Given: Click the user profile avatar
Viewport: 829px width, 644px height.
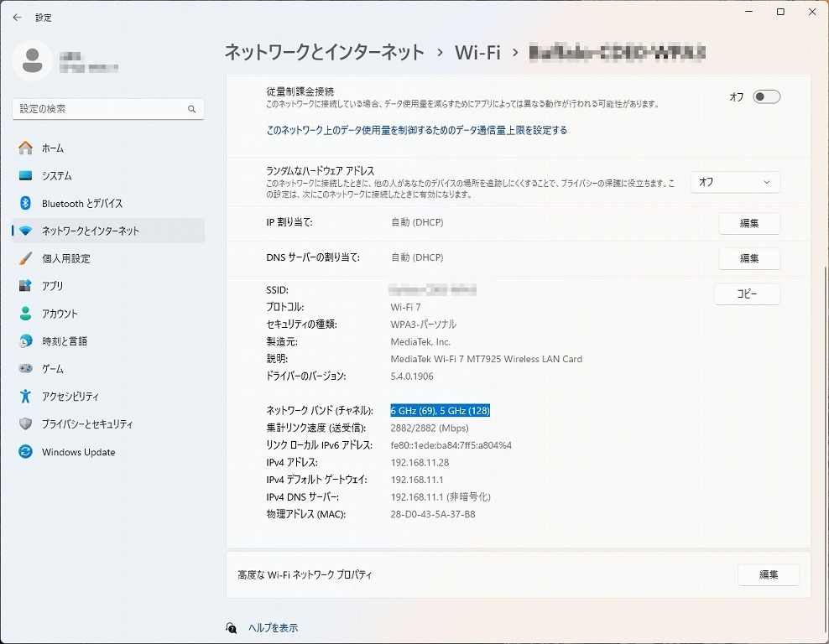Looking at the screenshot, I should pyautogui.click(x=32, y=60).
